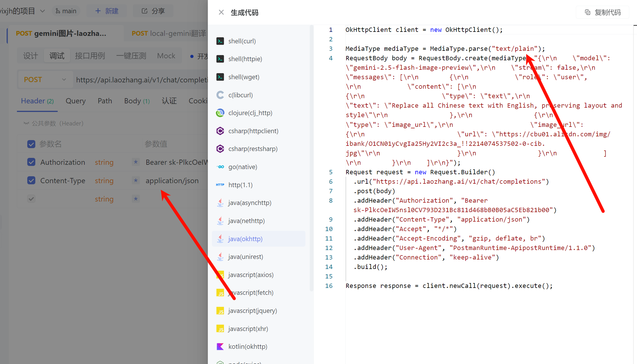
Task: Click the go(native) language icon
Action: pos(220,167)
